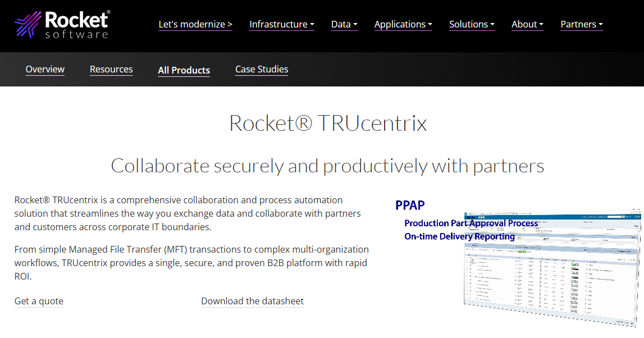Click Download the datasheet link
This screenshot has height=338, width=644.
coord(252,301)
